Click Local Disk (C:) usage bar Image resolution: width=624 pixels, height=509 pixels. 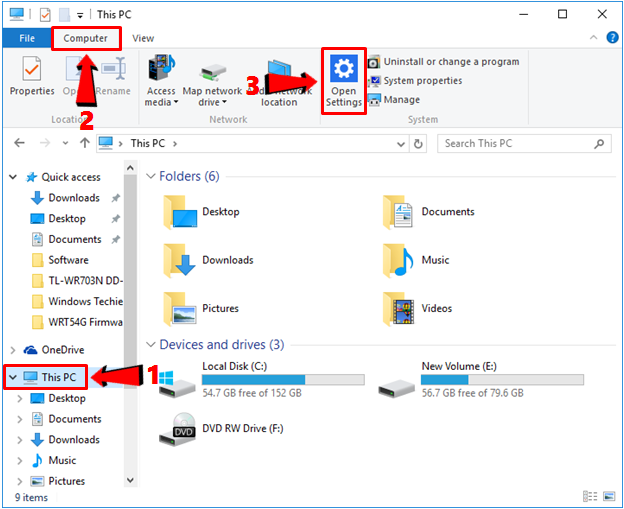(x=283, y=380)
